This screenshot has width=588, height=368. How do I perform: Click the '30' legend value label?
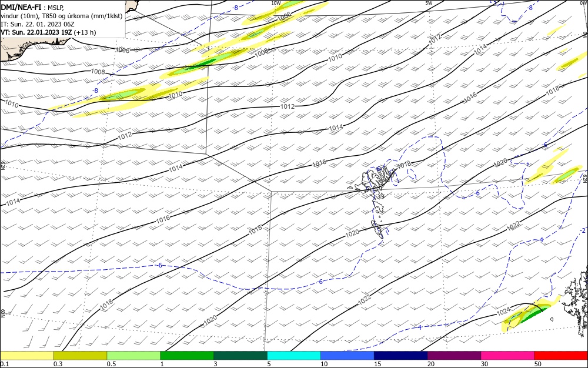[x=485, y=364]
